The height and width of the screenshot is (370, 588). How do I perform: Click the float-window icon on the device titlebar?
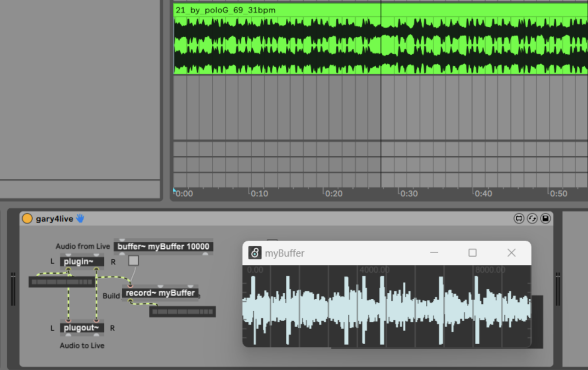[519, 218]
